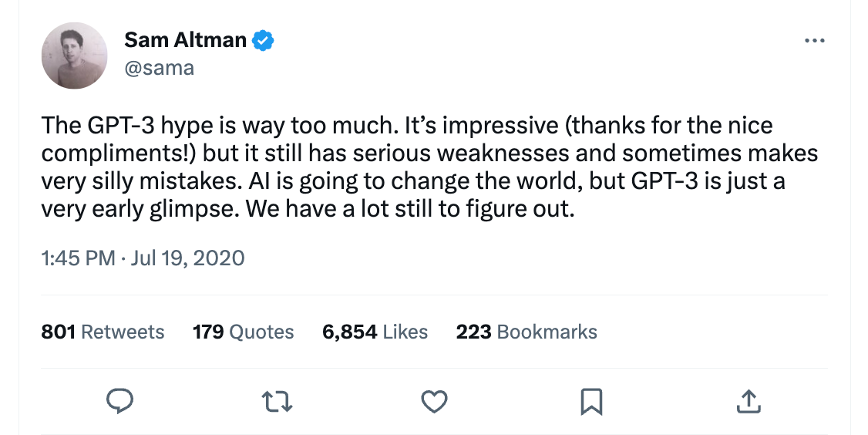This screenshot has height=435, width=868.
Task: Click the blue verified badge
Action: (x=265, y=41)
